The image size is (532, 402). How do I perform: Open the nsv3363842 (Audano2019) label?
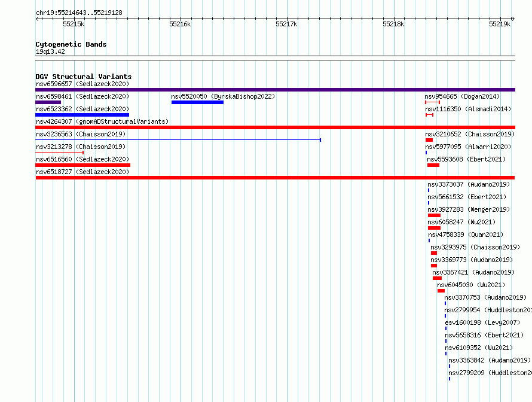click(490, 360)
